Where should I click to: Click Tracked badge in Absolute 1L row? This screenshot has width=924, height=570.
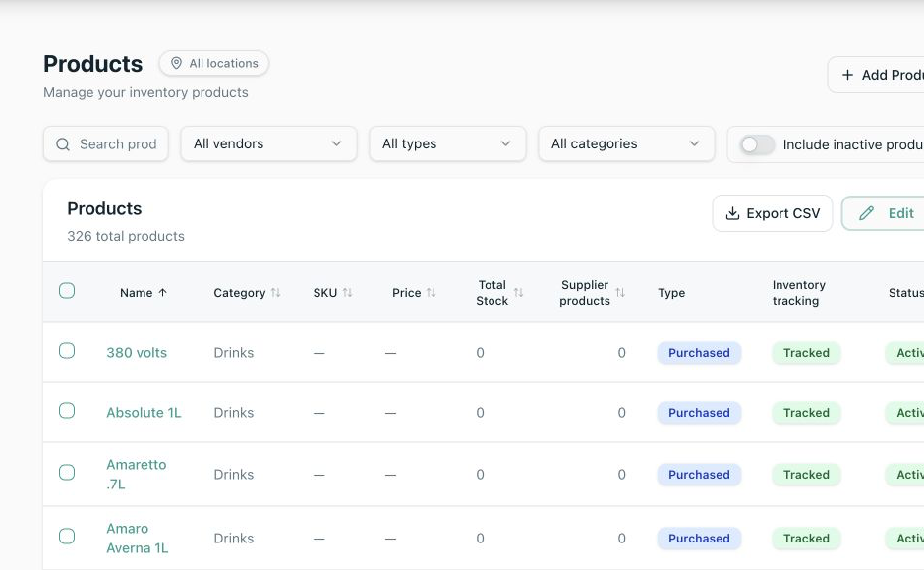tap(806, 413)
